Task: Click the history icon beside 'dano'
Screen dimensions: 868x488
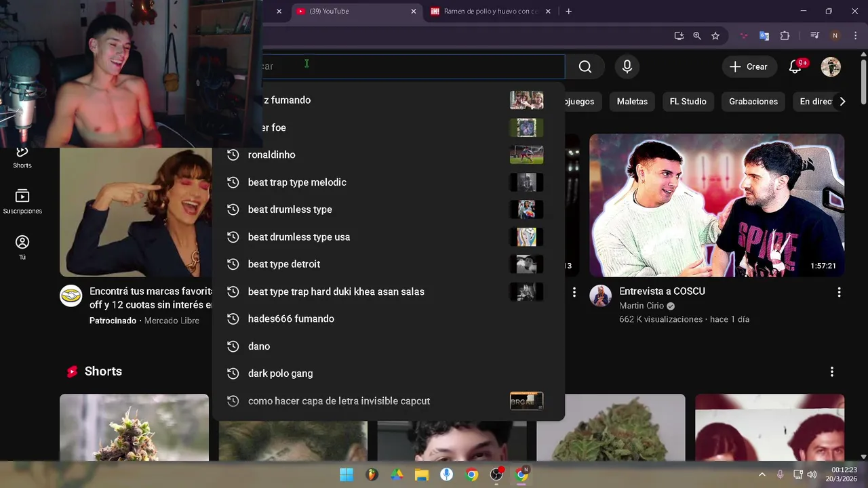Action: tap(233, 346)
